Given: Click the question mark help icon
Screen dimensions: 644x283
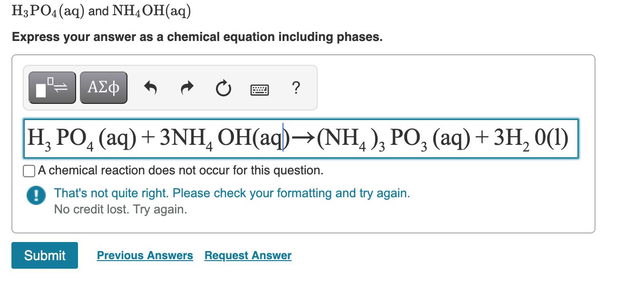Looking at the screenshot, I should pos(296,88).
